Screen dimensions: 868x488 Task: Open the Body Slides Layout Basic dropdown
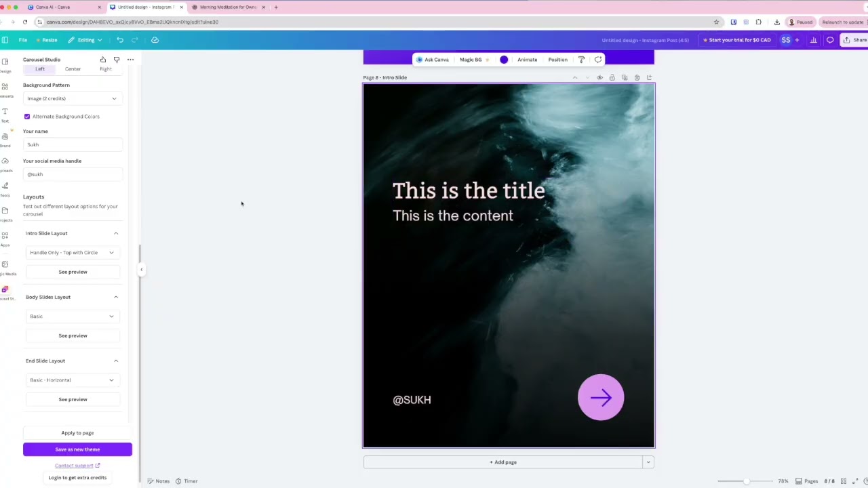[73, 317]
